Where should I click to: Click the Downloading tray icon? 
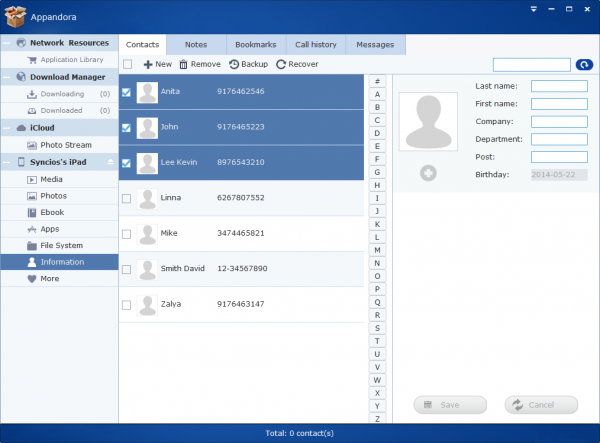point(32,94)
